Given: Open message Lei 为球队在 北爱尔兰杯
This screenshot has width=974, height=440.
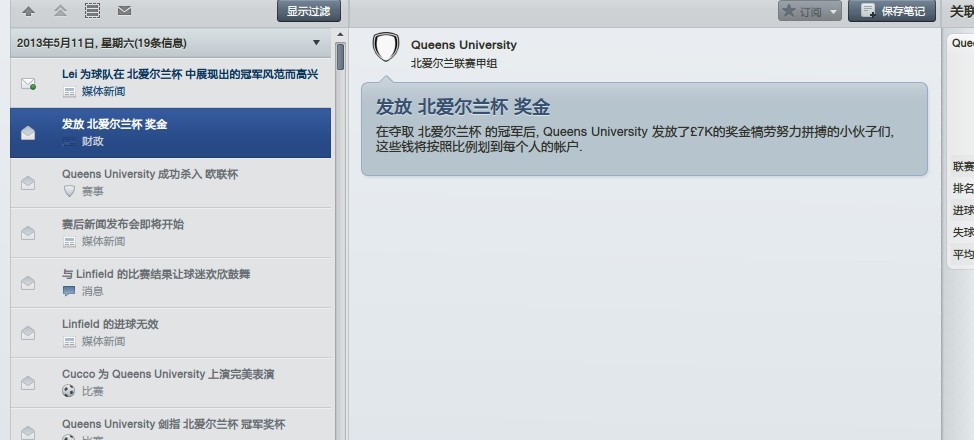Looking at the screenshot, I should [171, 83].
